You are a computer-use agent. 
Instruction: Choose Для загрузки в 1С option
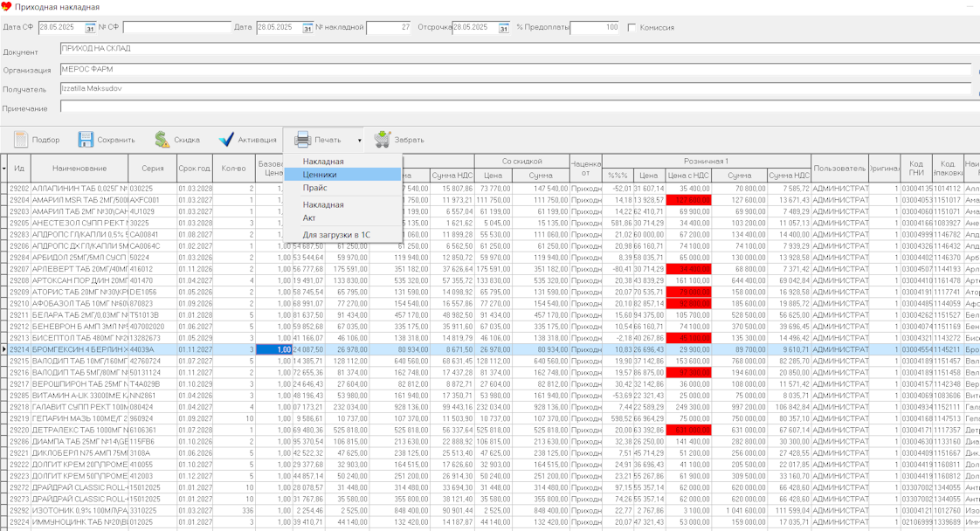click(336, 235)
